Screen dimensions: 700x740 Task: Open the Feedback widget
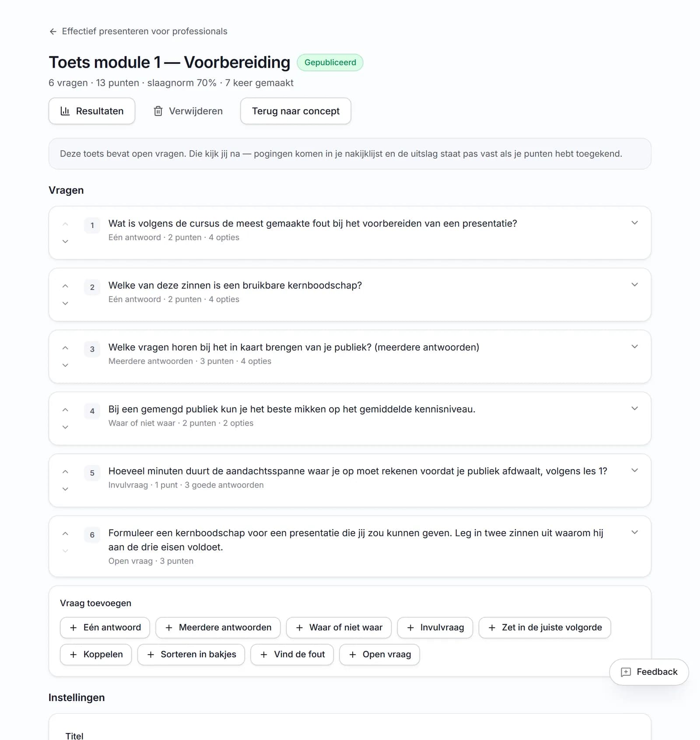[x=649, y=672]
